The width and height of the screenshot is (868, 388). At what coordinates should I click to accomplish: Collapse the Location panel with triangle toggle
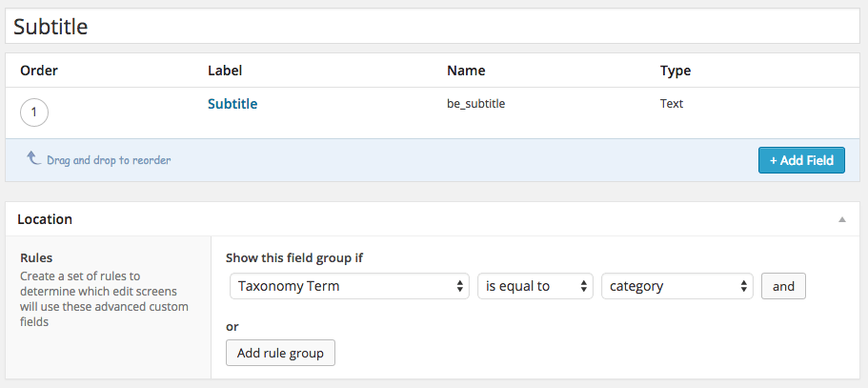tap(842, 219)
